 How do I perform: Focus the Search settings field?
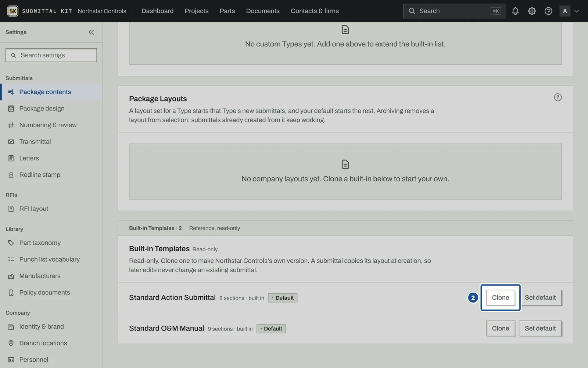[x=51, y=55]
